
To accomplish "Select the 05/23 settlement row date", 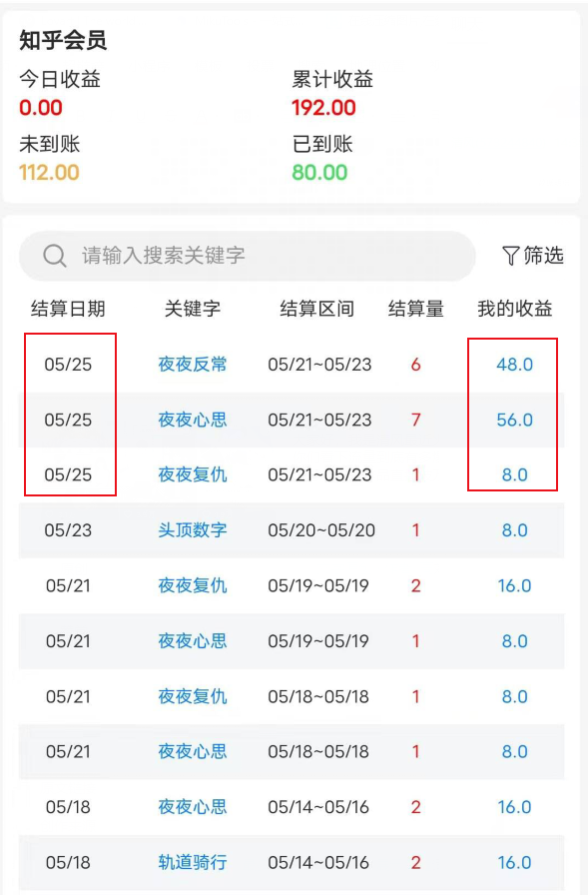I will [x=68, y=530].
